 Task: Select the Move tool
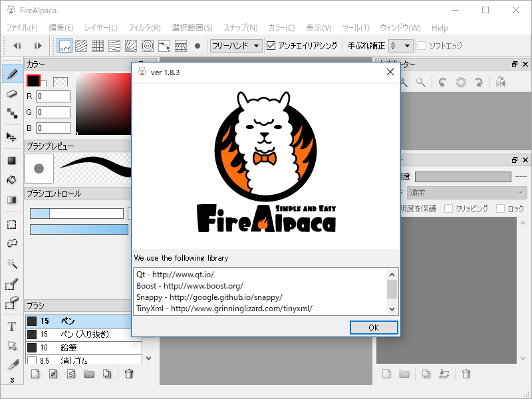pos(11,137)
